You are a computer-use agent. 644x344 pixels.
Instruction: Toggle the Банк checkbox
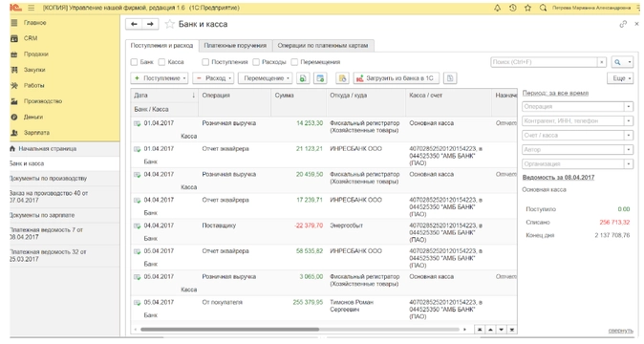click(134, 62)
